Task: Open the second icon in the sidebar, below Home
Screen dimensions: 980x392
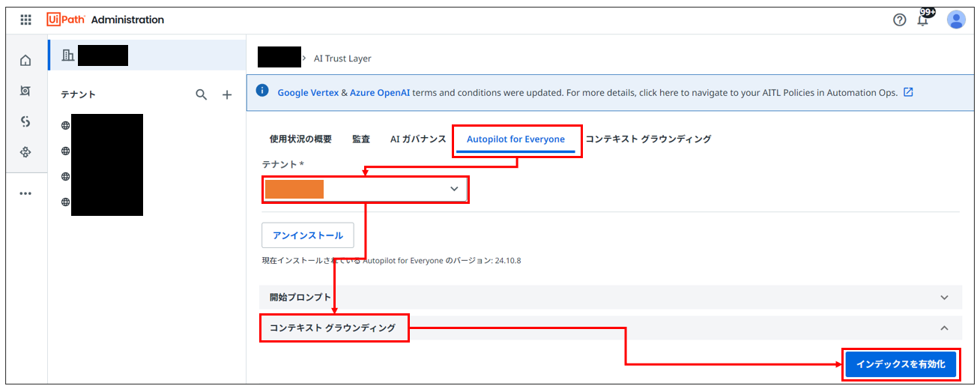Action: [x=25, y=91]
